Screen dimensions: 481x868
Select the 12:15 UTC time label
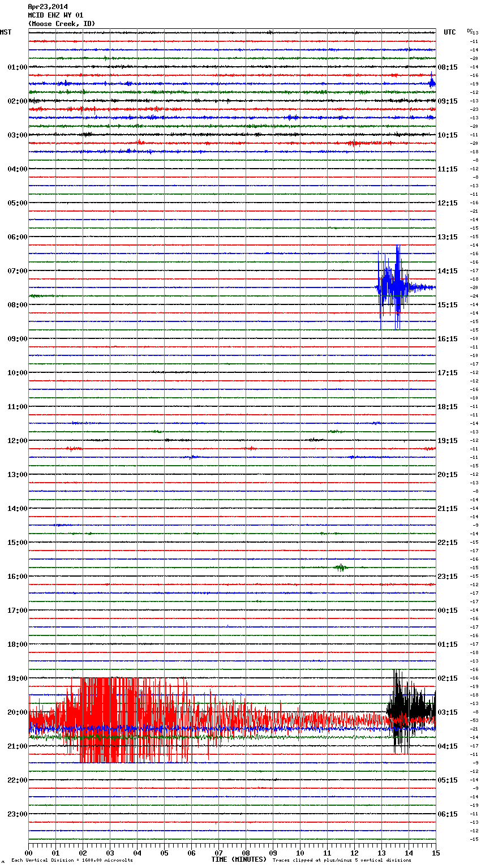pyautogui.click(x=448, y=203)
